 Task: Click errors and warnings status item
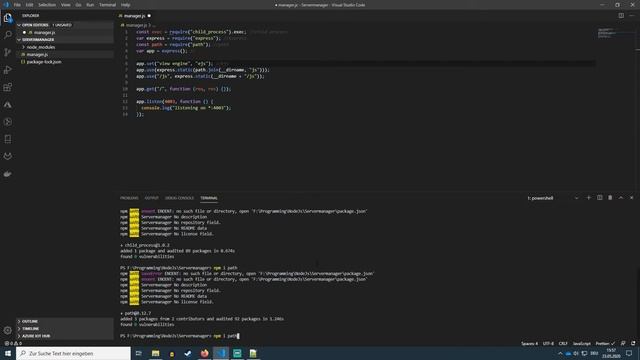13,344
